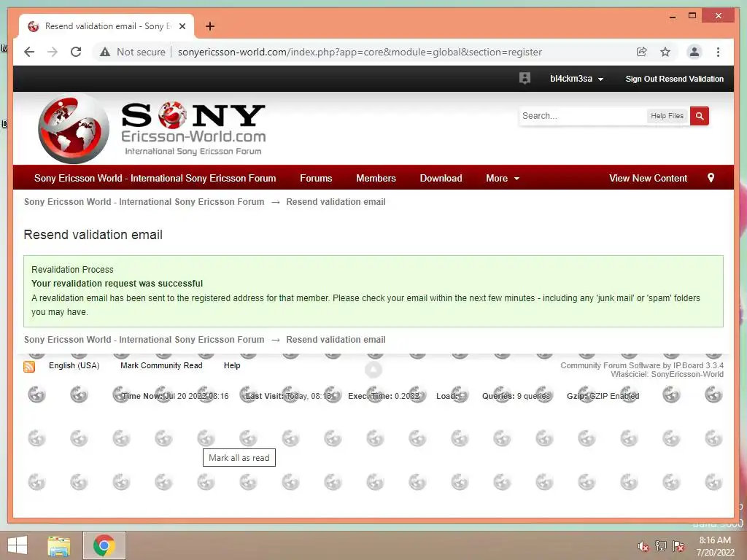Viewport: 747px width, 560px height.
Task: Click the network tray icon
Action: click(x=660, y=545)
